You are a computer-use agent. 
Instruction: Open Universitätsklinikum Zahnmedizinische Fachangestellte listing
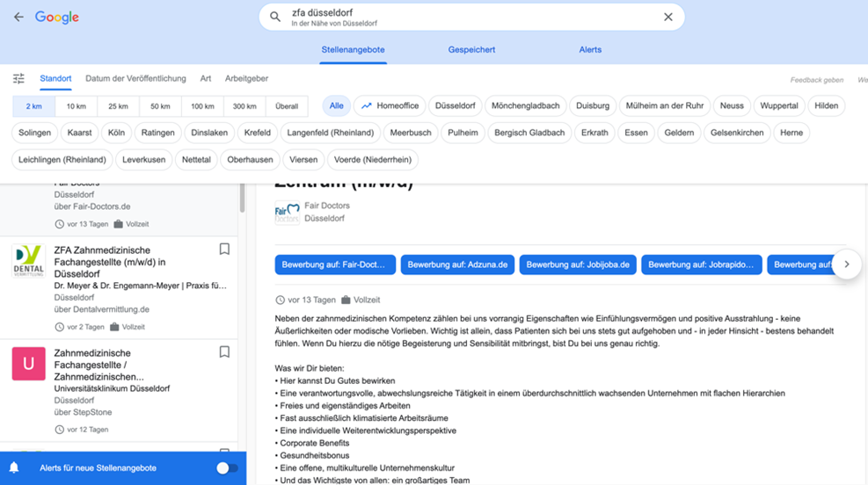(119, 390)
